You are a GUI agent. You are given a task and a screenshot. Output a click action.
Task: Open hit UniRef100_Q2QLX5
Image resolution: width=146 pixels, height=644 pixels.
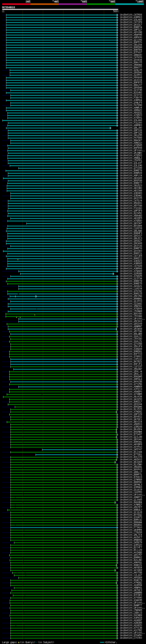coord(131,70)
